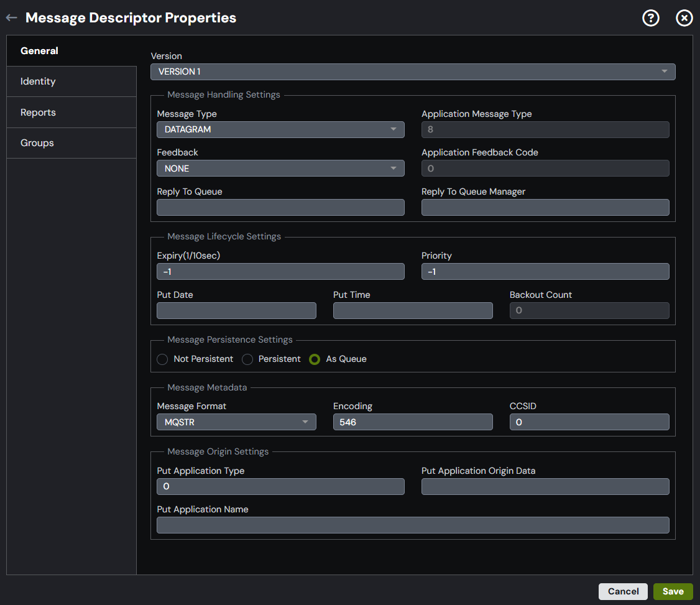Screen dimensions: 700x605
Task: Save the message descriptor properties
Action: (x=673, y=591)
